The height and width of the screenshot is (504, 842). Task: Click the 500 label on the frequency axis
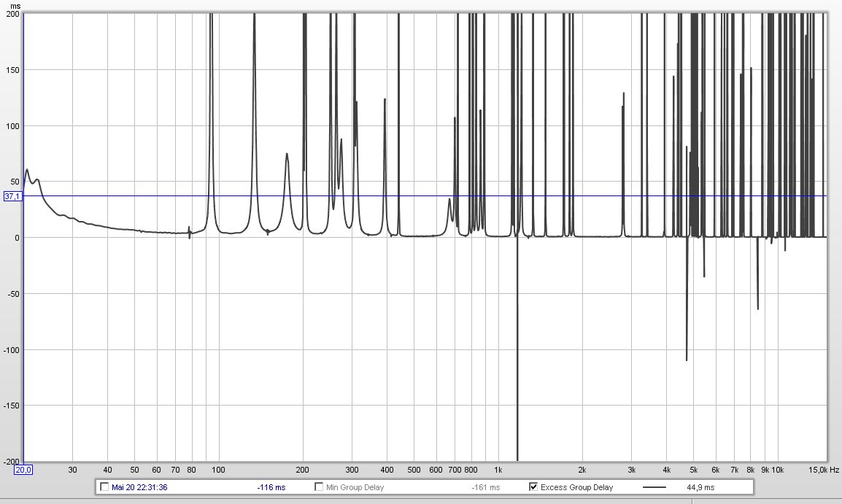pyautogui.click(x=414, y=470)
